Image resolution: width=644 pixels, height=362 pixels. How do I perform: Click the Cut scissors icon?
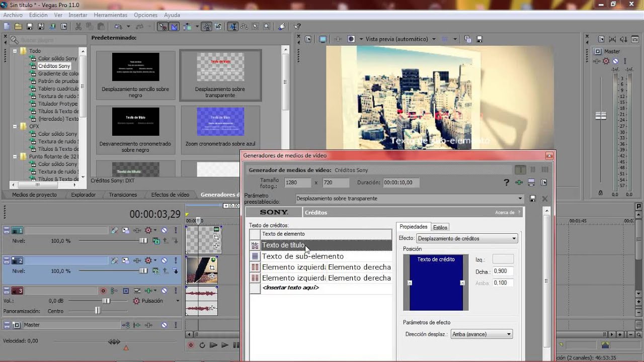tap(78, 26)
